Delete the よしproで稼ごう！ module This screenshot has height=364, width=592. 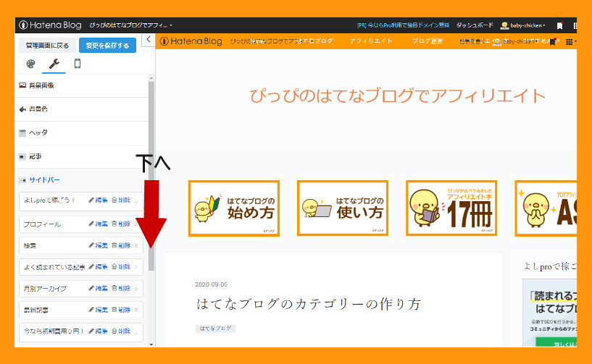[121, 200]
